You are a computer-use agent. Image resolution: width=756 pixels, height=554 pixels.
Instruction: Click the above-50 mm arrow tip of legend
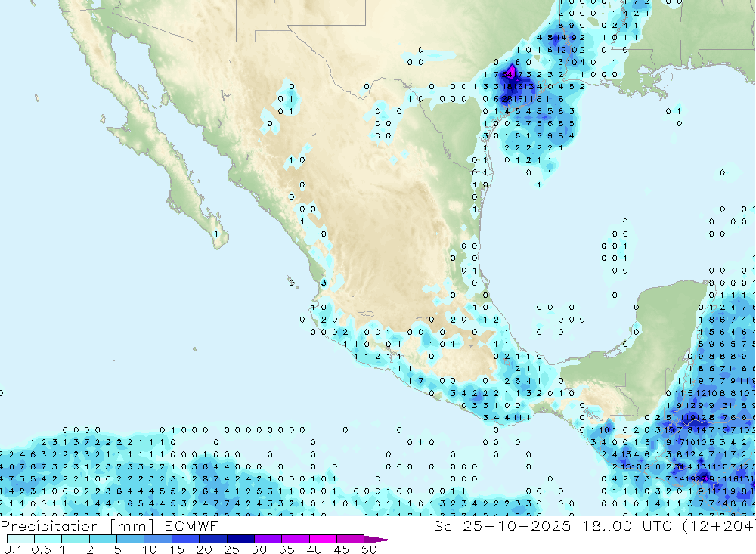pos(378,539)
